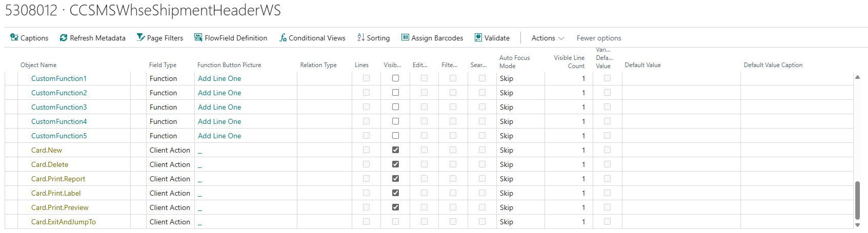Image resolution: width=868 pixels, height=233 pixels.
Task: Click the Object Name column header
Action: click(38, 65)
